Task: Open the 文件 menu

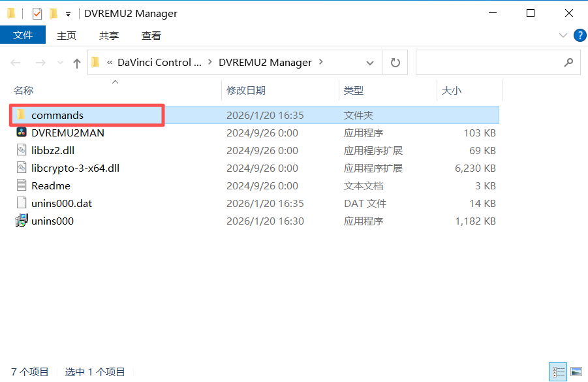Action: click(x=23, y=35)
